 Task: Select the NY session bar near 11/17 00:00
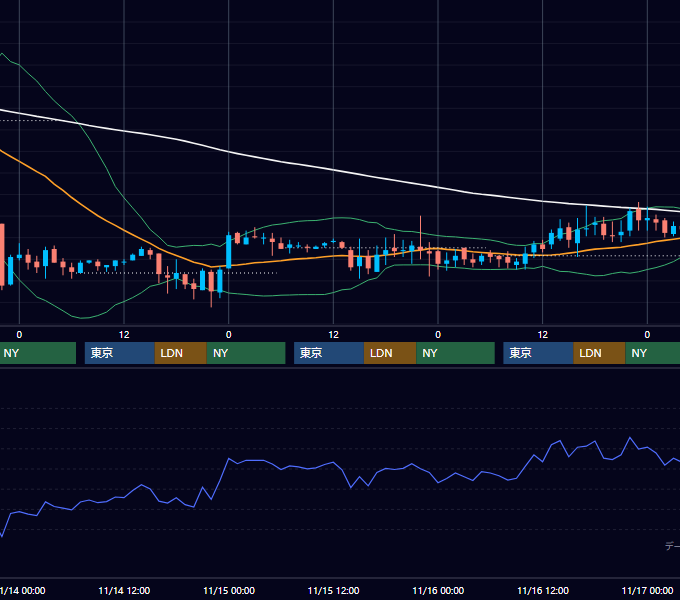click(653, 353)
